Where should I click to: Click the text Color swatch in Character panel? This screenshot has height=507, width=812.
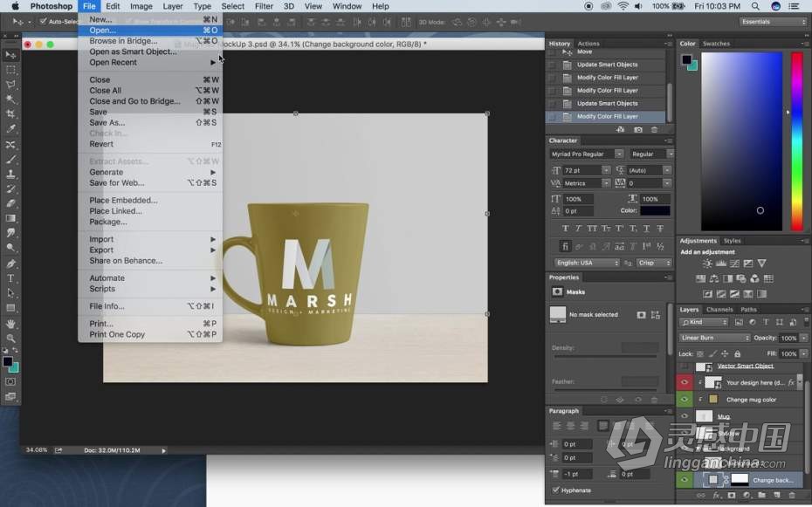point(655,211)
